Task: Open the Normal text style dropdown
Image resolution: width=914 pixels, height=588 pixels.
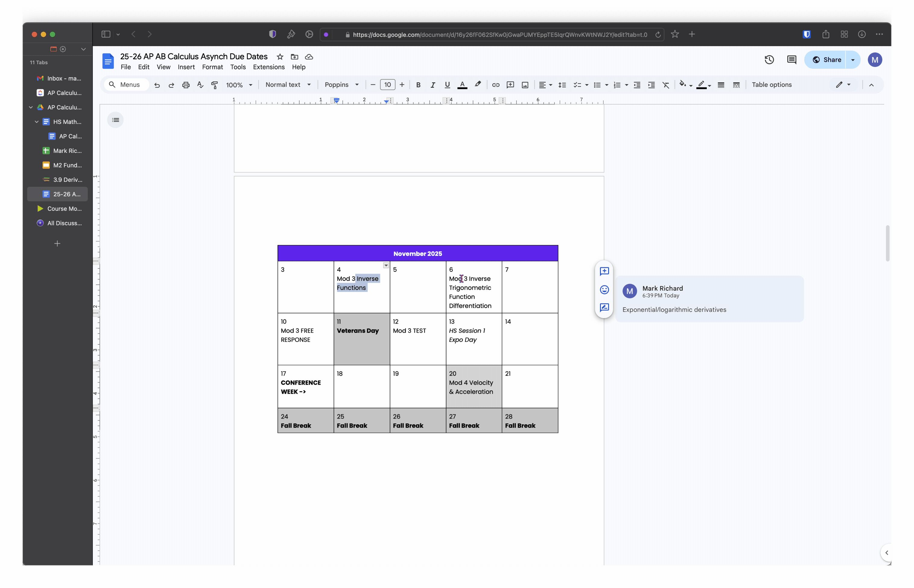Action: (x=287, y=85)
